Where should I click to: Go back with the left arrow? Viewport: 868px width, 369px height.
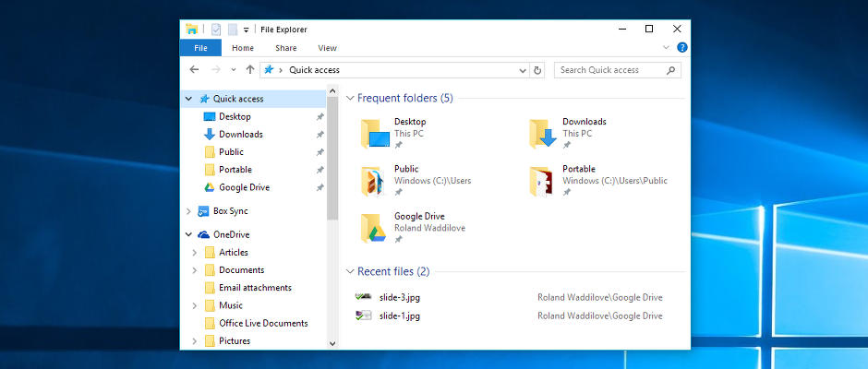coord(194,70)
